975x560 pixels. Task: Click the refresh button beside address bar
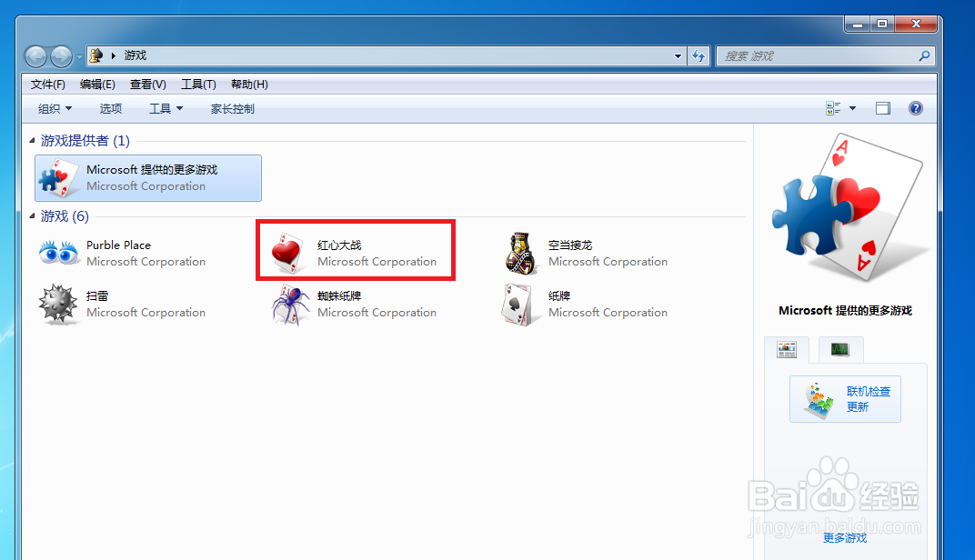click(699, 56)
